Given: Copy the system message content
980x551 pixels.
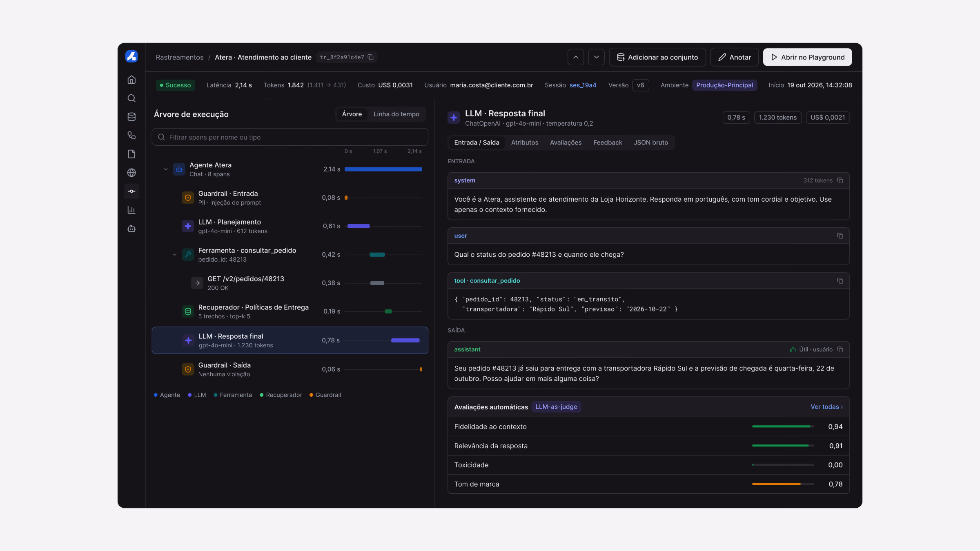Looking at the screenshot, I should click(840, 180).
